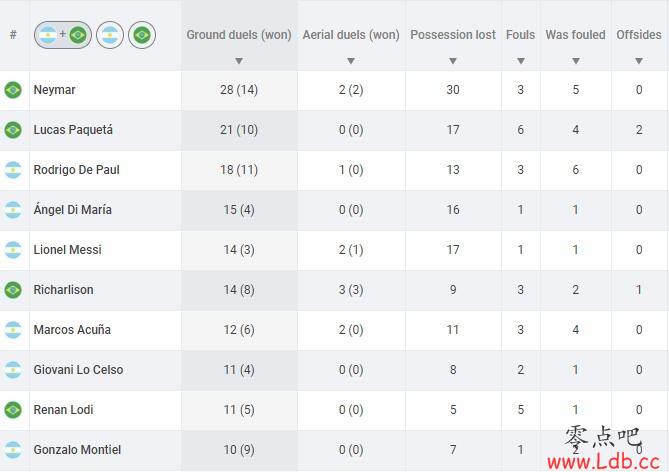Click Argentina flag next to Ángel Di María

point(13,210)
